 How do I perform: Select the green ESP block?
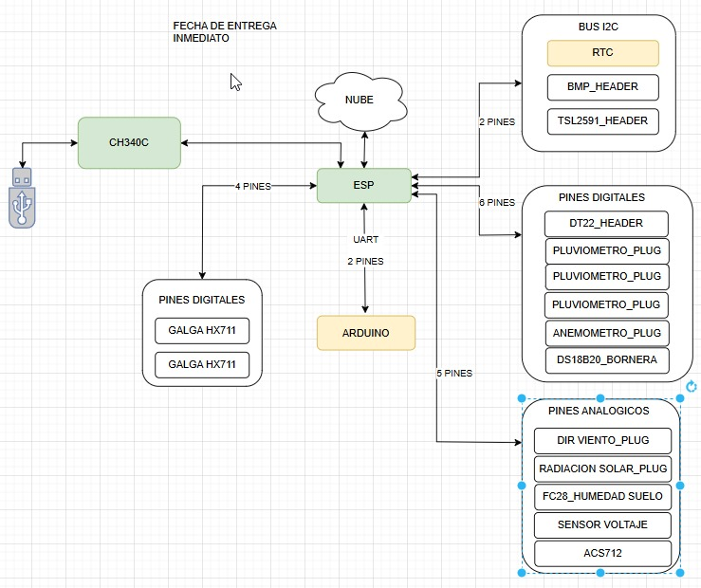(364, 185)
